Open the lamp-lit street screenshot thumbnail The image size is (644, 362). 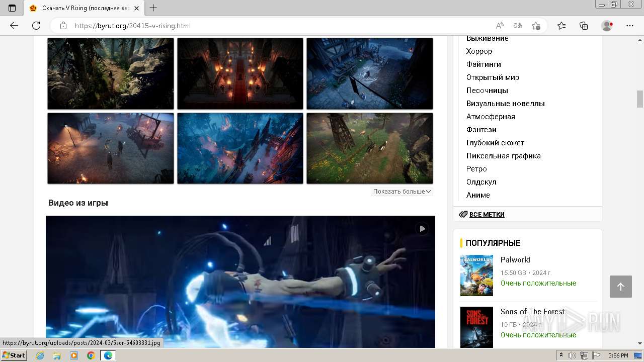[111, 148]
